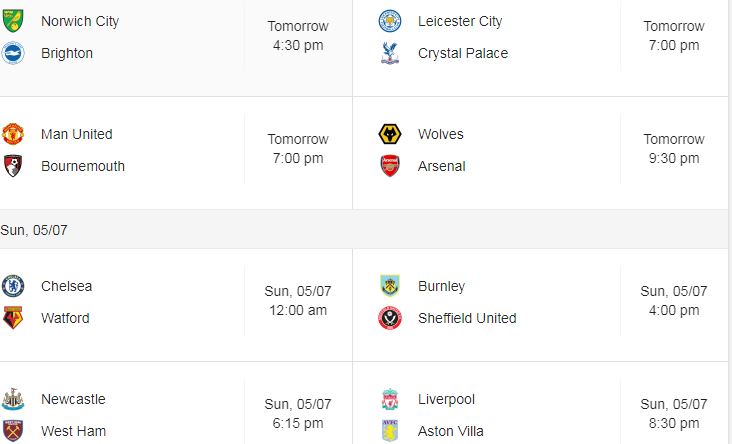Click the Crystal Palace eagle crest
732x444 pixels.
[x=390, y=53]
